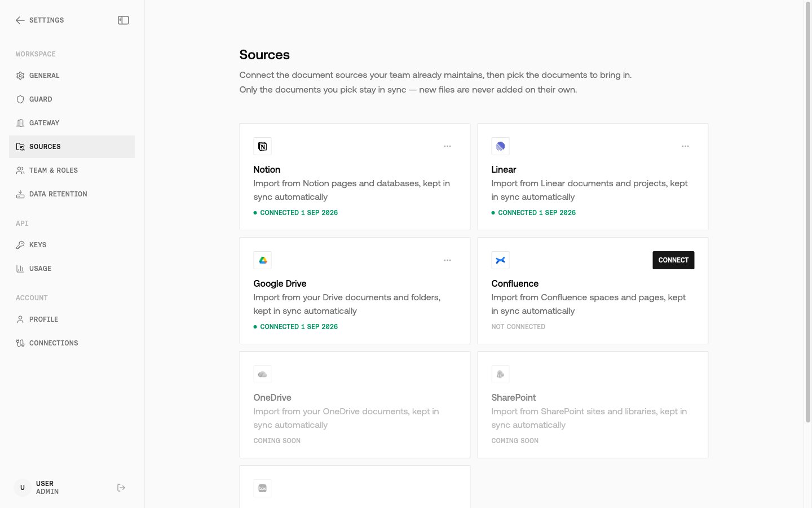This screenshot has width=812, height=508.
Task: Collapse the sidebar with the panel icon
Action: click(123, 20)
